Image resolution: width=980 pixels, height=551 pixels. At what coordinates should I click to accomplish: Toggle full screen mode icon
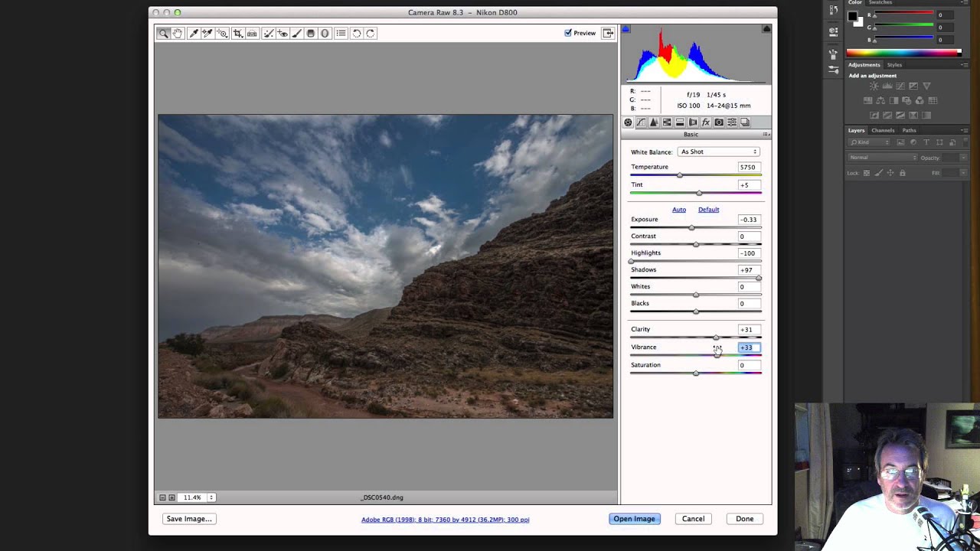pos(608,33)
